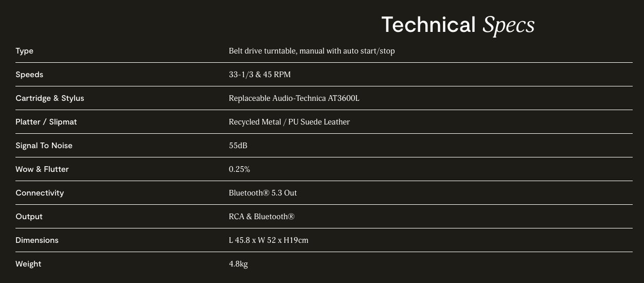The width and height of the screenshot is (644, 283).
Task: Click the Bluetooth 5.3 Out text
Action: point(263,193)
